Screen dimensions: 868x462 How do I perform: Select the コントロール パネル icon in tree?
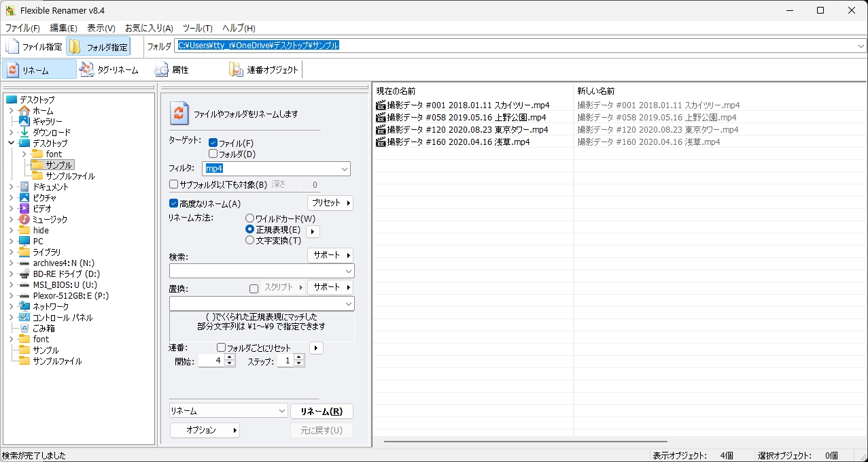(24, 317)
